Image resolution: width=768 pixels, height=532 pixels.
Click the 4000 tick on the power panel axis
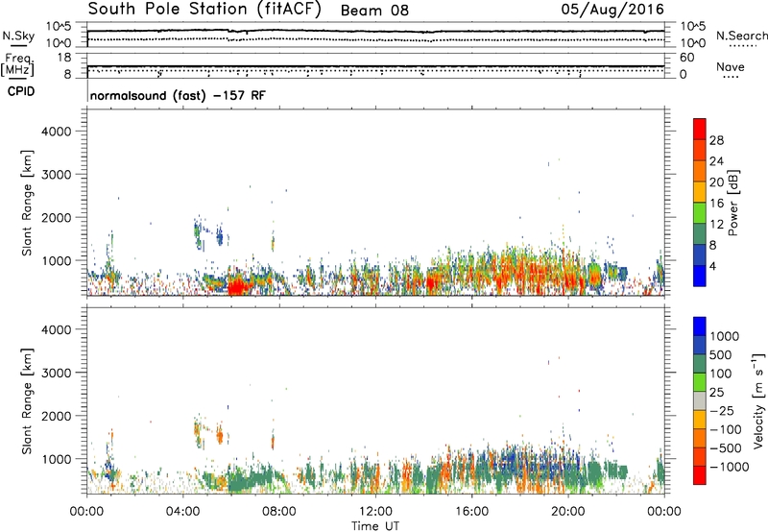click(57, 132)
